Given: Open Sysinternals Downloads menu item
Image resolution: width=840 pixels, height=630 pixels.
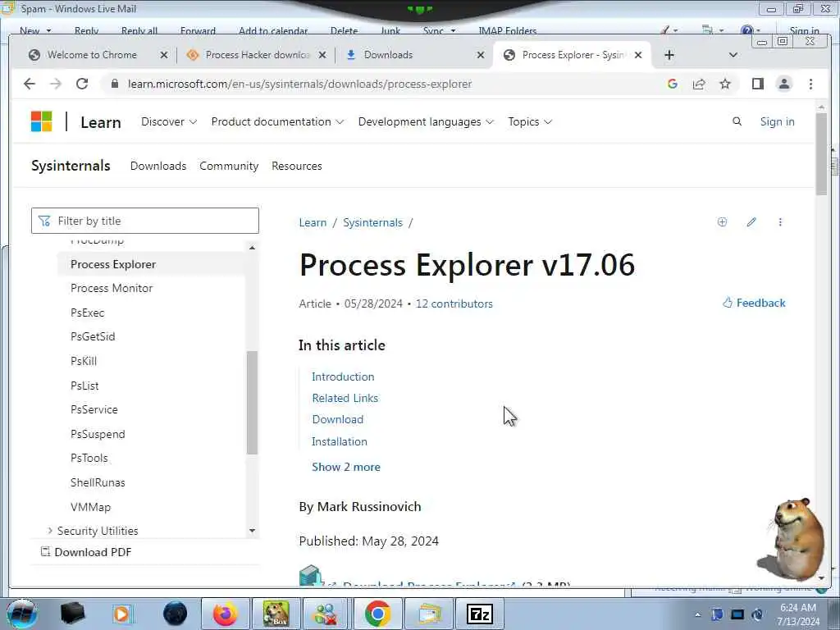Looking at the screenshot, I should click(x=158, y=166).
